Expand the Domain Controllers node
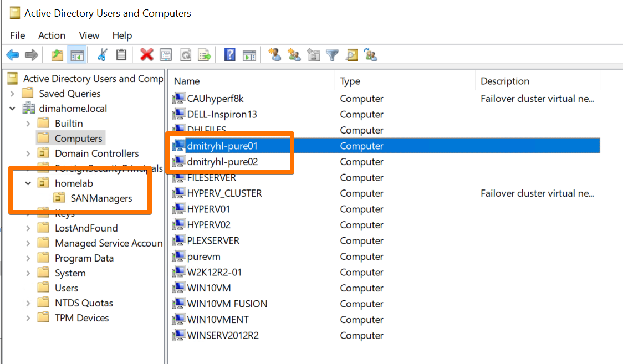623x364 pixels. pos(28,153)
